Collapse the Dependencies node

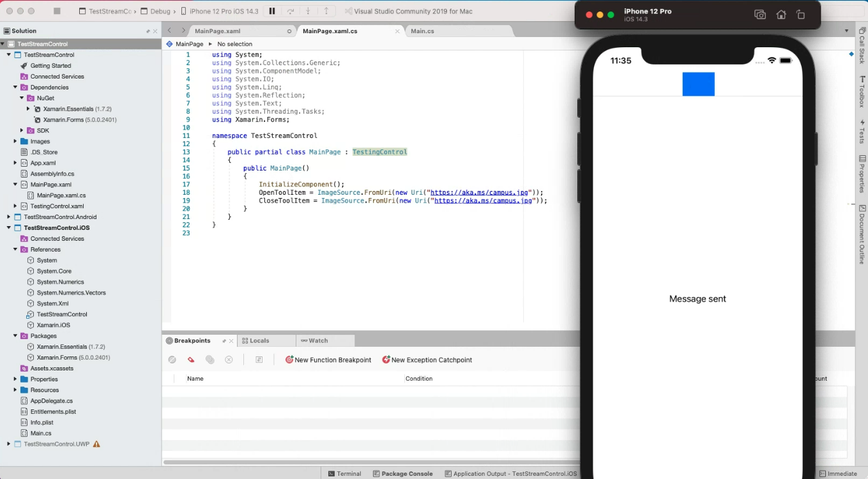point(15,87)
